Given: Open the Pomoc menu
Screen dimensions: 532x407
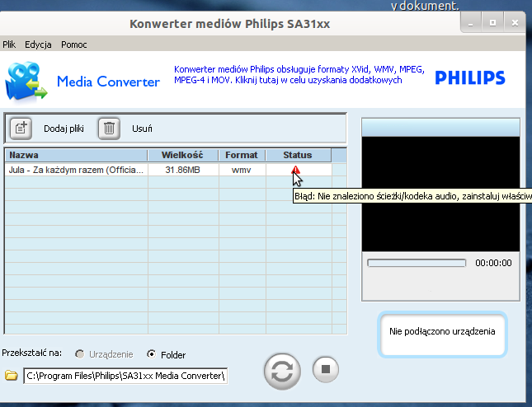Looking at the screenshot, I should [74, 44].
